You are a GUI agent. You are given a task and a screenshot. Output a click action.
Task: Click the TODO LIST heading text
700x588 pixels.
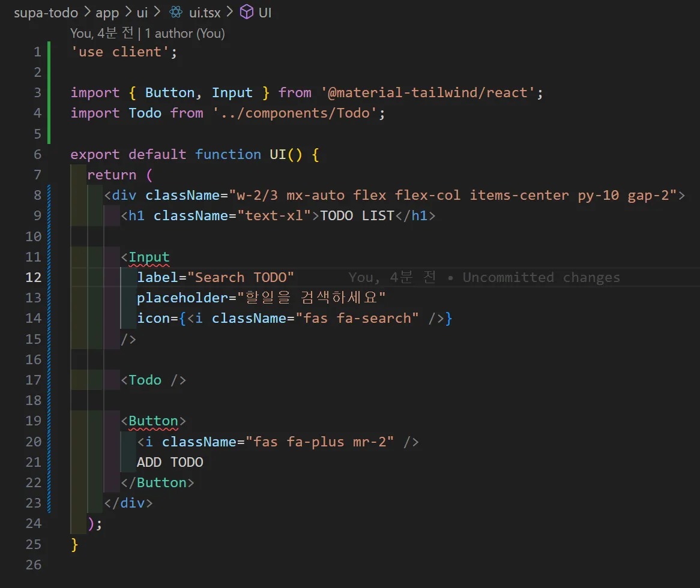tap(357, 216)
